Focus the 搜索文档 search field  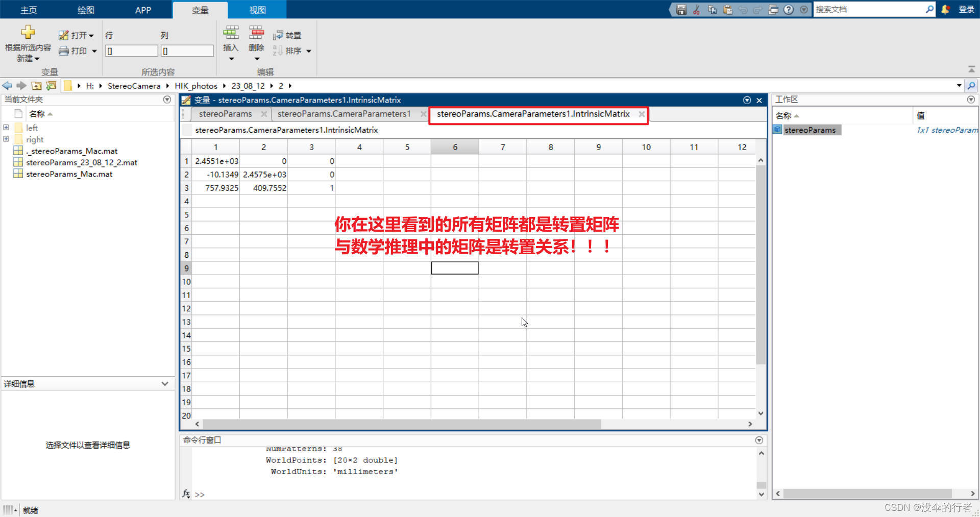pyautogui.click(x=869, y=9)
